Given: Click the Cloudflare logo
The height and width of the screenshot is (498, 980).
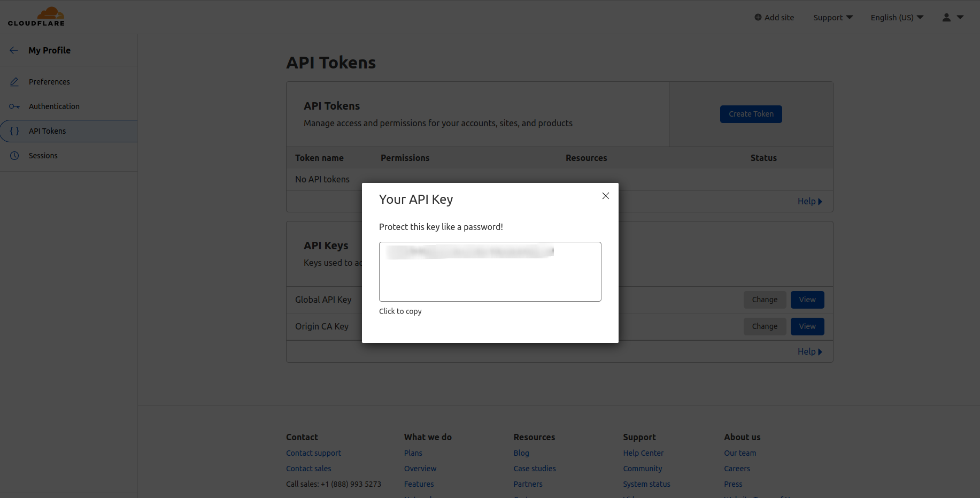Looking at the screenshot, I should [36, 17].
